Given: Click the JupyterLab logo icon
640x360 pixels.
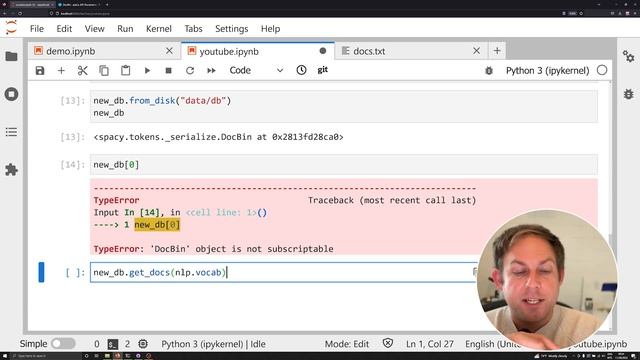Looking at the screenshot, I should click(11, 28).
